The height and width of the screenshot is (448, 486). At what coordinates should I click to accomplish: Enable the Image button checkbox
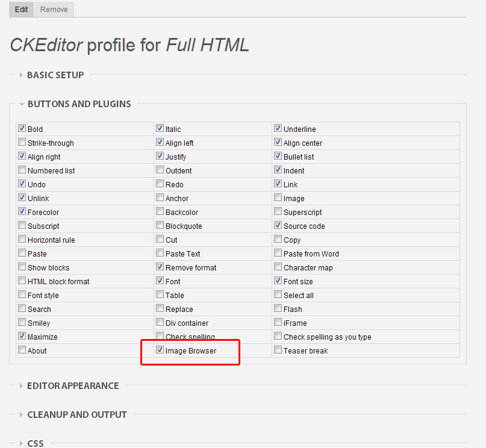[278, 198]
